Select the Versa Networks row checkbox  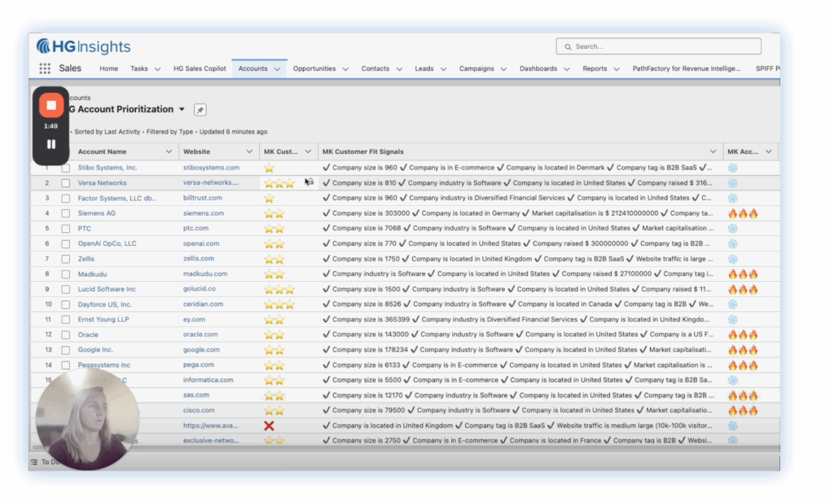[65, 183]
